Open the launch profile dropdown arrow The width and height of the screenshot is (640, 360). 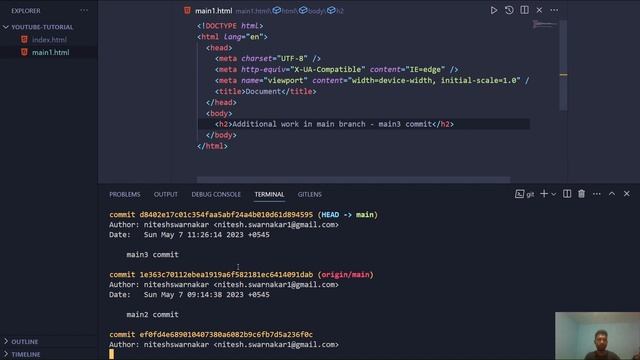click(x=553, y=194)
